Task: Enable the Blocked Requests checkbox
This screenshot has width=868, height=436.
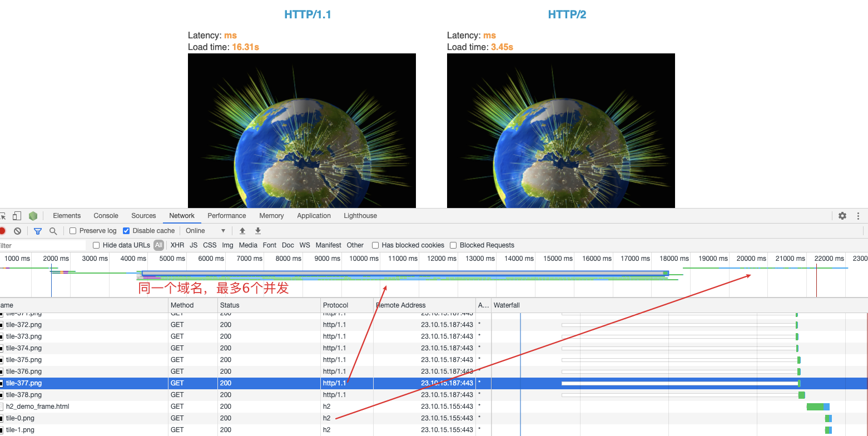Action: [453, 245]
